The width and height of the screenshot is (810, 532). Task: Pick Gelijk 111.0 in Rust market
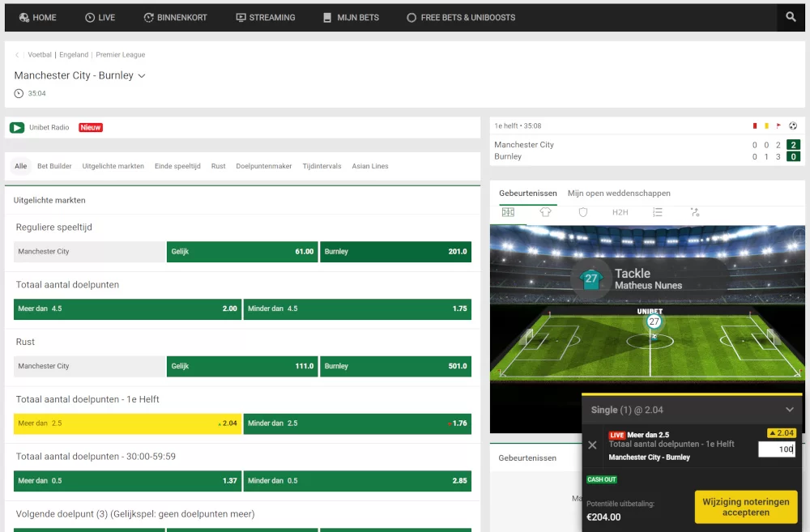click(242, 366)
